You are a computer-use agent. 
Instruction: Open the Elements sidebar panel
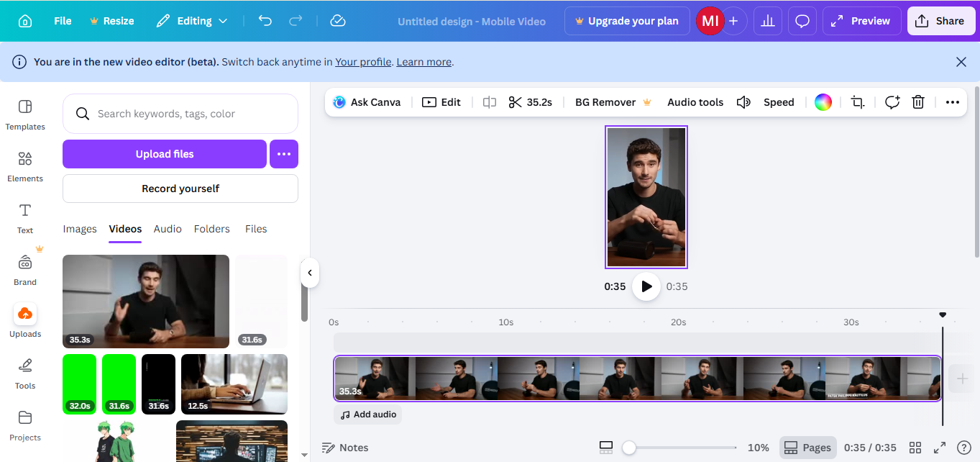(25, 167)
